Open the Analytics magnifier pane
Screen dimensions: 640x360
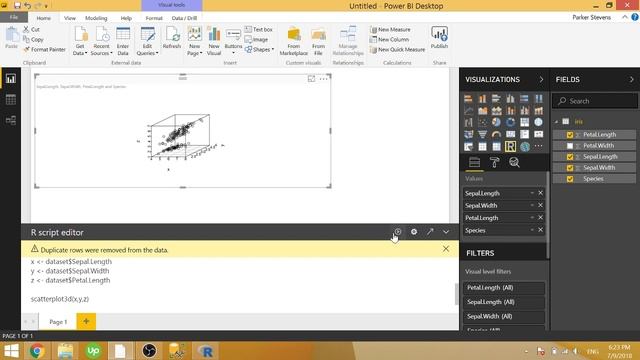[514, 162]
